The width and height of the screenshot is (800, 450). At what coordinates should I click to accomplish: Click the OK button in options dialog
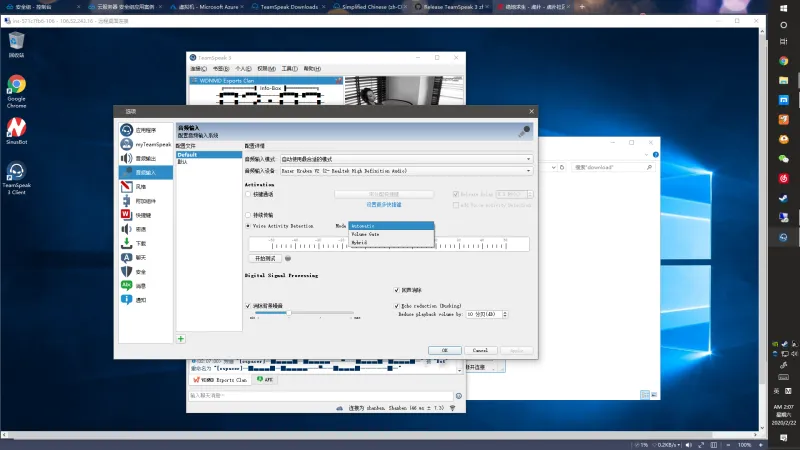click(445, 351)
